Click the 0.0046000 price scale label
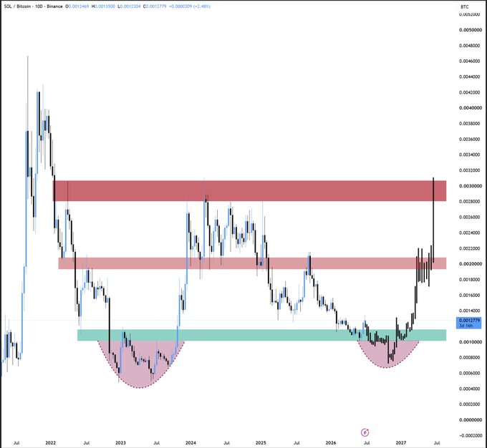The height and width of the screenshot is (448, 487). coord(471,61)
